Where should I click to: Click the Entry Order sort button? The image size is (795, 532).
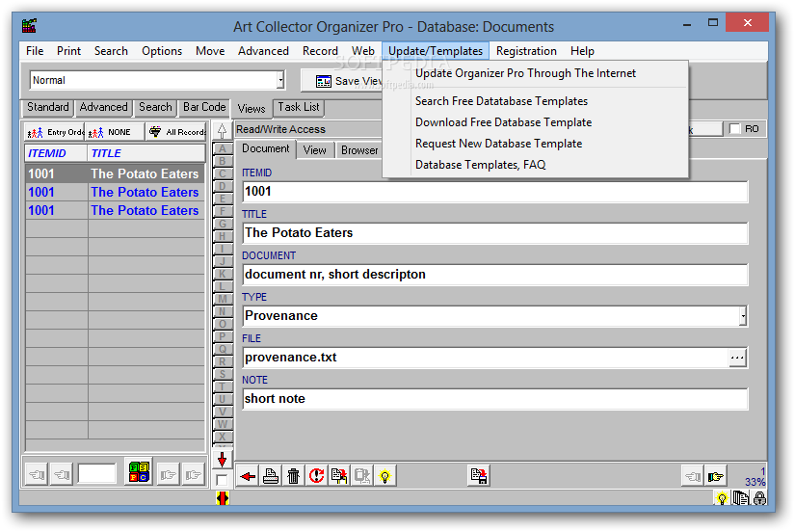pos(54,132)
